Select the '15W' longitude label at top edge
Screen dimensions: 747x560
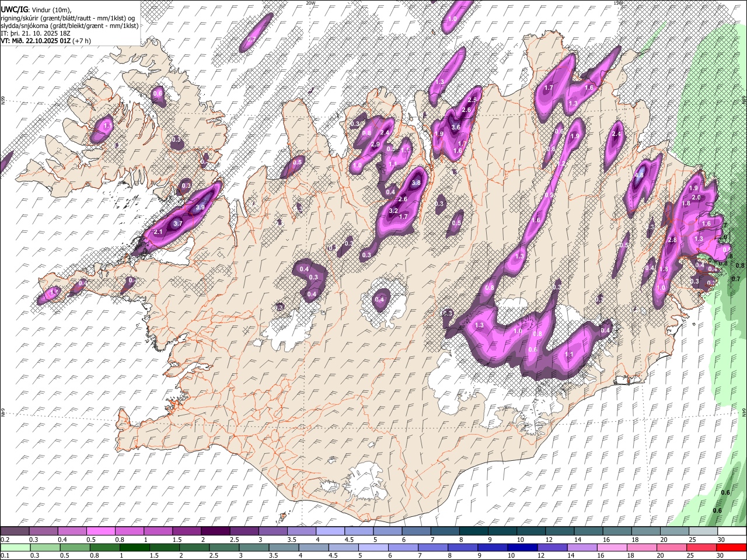(x=619, y=3)
